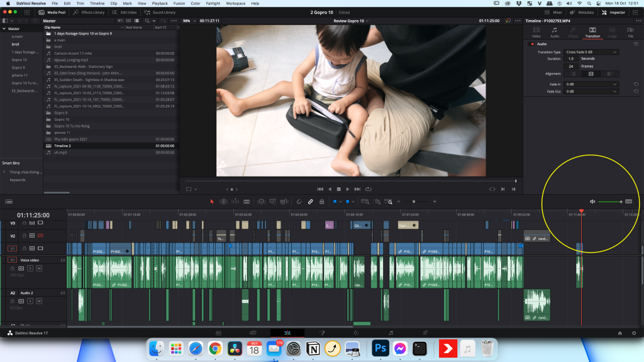This screenshot has height=362, width=644.
Task: Click the Position Lock padlock in timeline toolbar
Action: [x=321, y=202]
